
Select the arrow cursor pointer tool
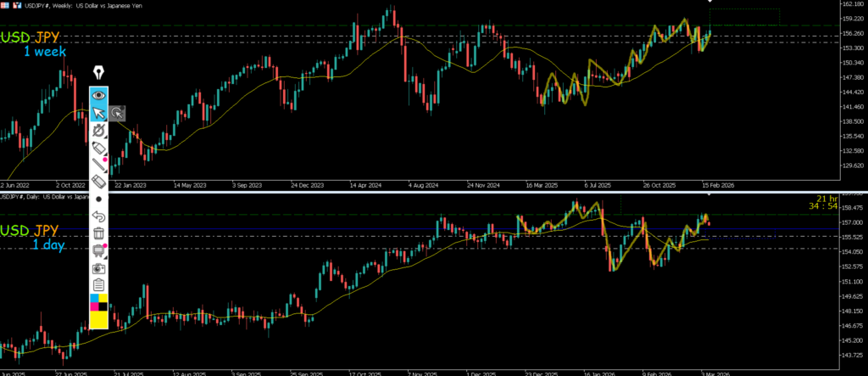(x=98, y=113)
